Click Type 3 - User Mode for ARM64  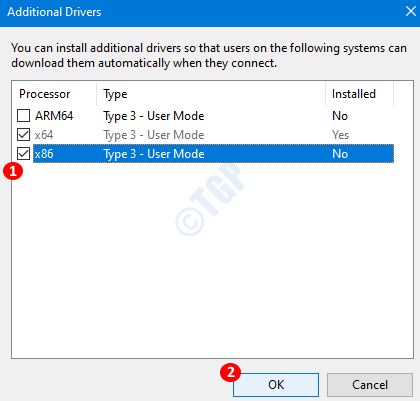(x=154, y=116)
